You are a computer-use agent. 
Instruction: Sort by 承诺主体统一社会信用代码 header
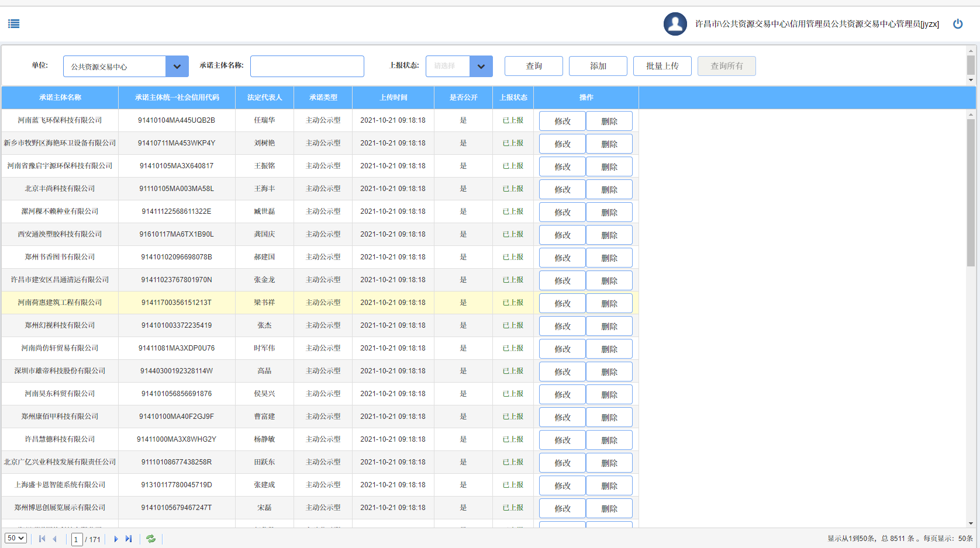tap(177, 98)
